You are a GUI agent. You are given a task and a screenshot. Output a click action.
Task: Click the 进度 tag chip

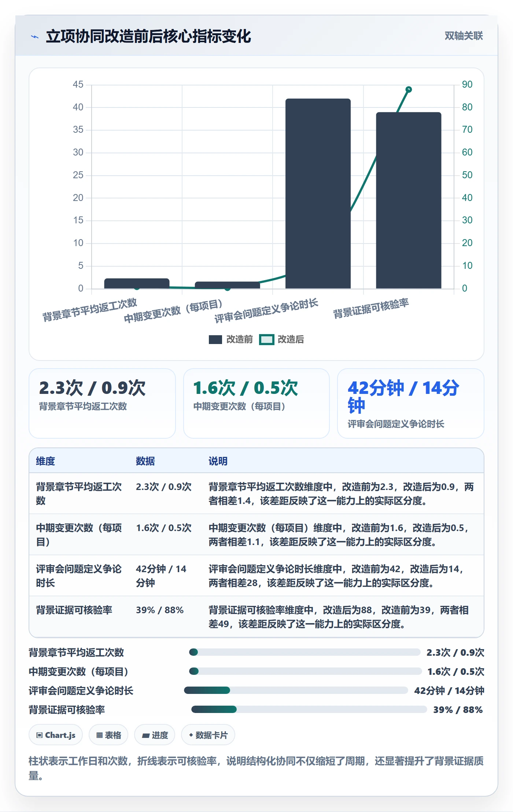tap(155, 735)
